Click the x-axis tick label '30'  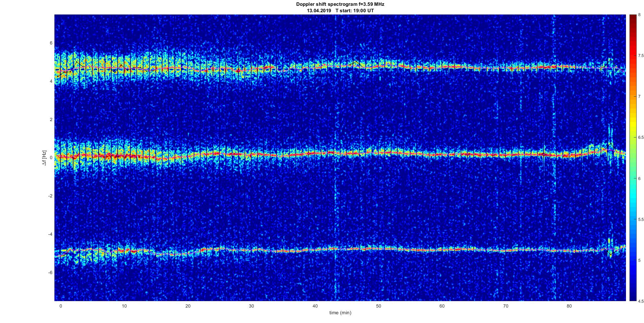tap(251, 306)
